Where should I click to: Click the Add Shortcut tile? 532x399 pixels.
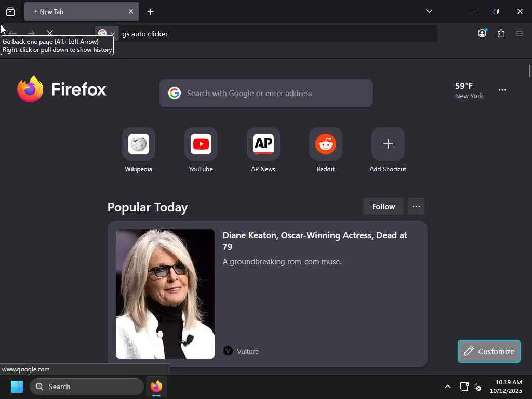pos(388,150)
